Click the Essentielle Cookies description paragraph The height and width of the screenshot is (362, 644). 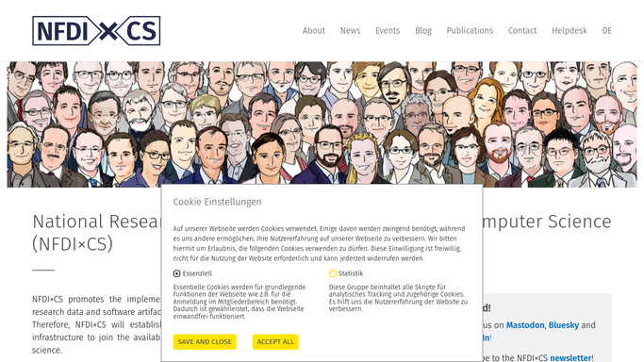[x=239, y=302]
